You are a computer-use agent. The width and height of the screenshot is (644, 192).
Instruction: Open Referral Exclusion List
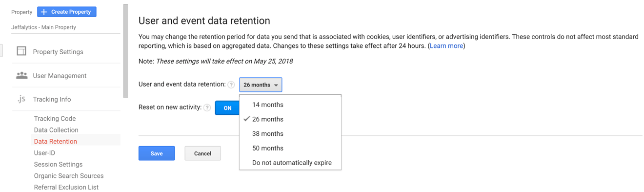pyautogui.click(x=66, y=187)
